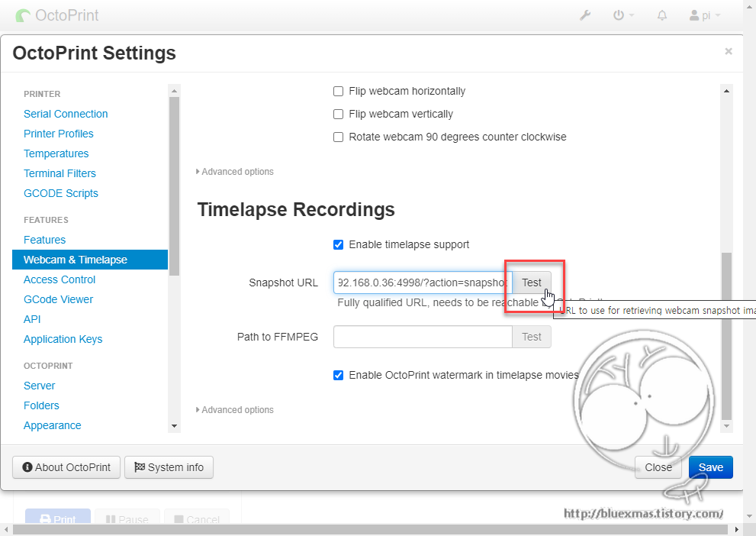Click the sidebar scrollbar thumb
This screenshot has width=756, height=536.
pyautogui.click(x=174, y=186)
